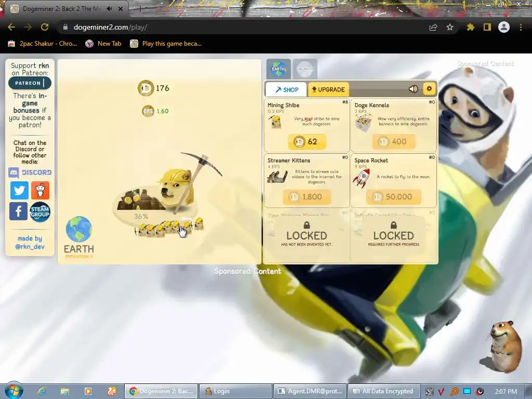Screen dimensions: 532x399
Task: Open File Explorer from taskbar
Action: click(x=65, y=391)
